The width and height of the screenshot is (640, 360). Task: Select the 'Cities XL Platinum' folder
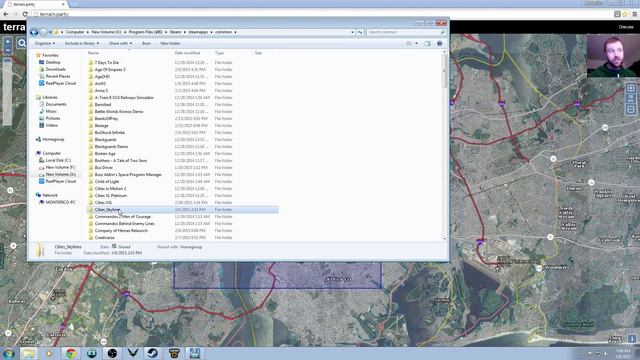click(x=111, y=196)
